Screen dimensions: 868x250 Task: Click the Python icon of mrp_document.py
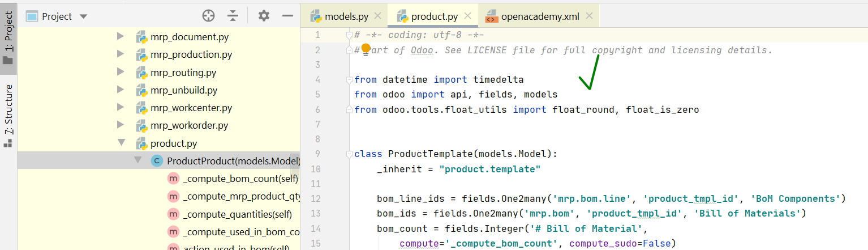(x=141, y=37)
